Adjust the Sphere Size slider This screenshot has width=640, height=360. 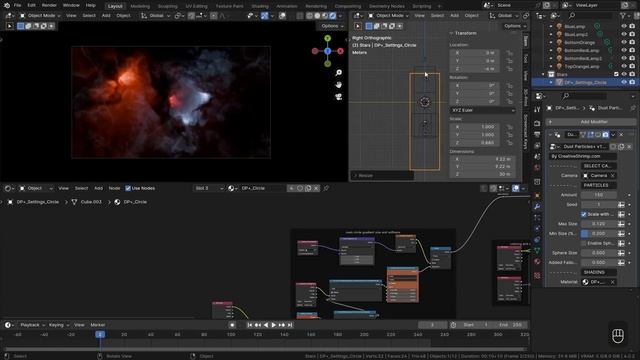pyautogui.click(x=599, y=253)
